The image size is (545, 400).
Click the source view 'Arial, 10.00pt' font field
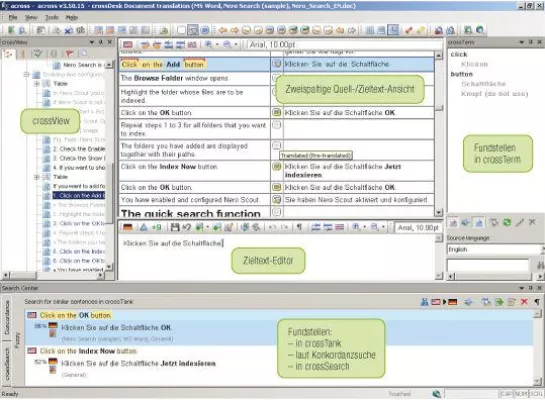click(x=345, y=44)
